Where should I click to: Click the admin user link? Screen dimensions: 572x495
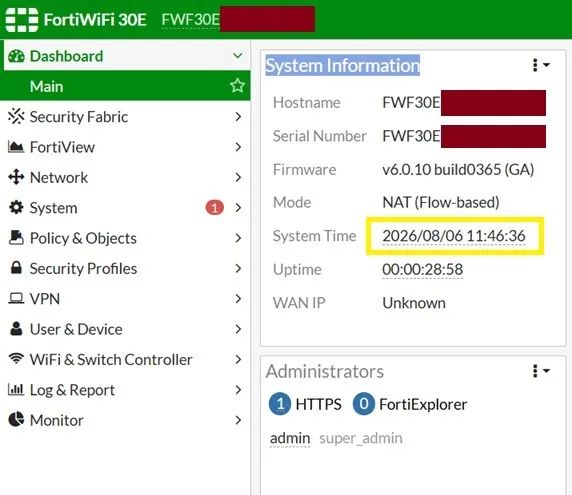coord(290,438)
